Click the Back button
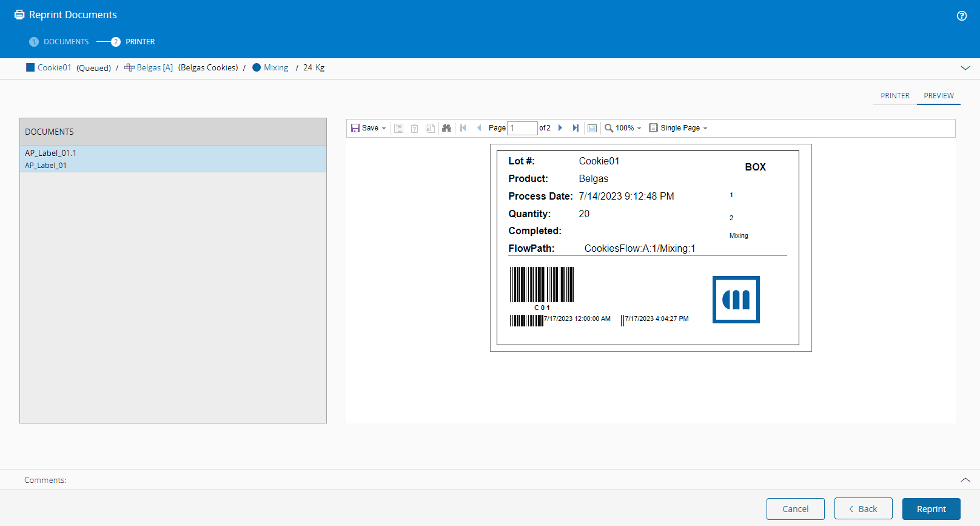 [863, 509]
